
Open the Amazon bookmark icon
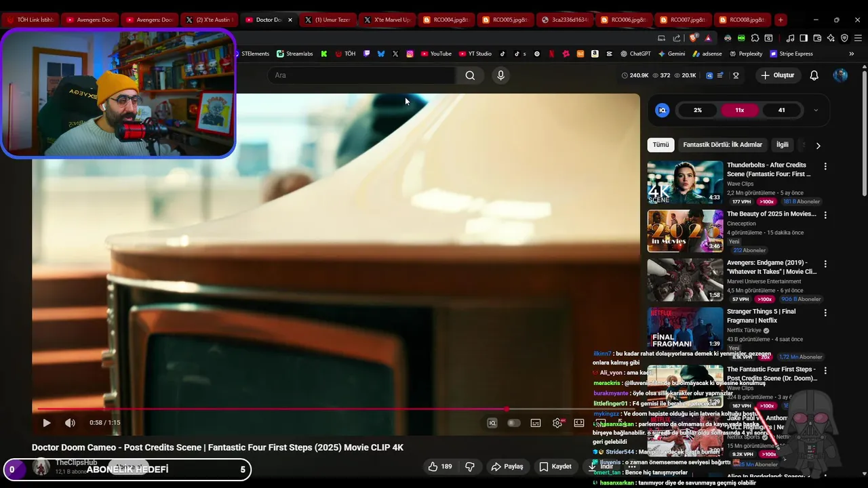pos(595,54)
